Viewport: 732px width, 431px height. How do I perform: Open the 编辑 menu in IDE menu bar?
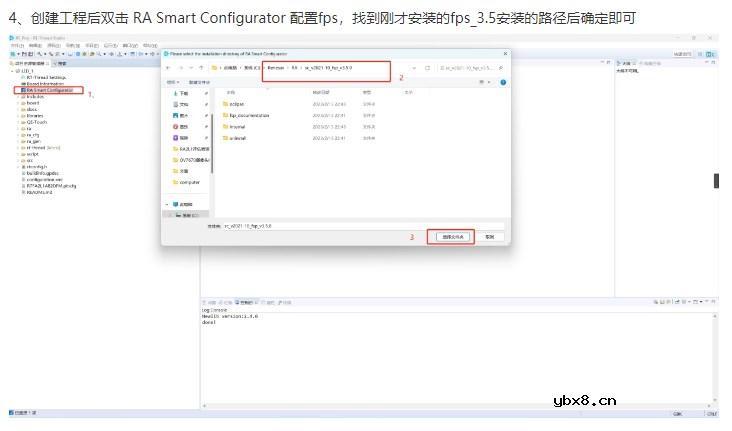tap(35, 46)
